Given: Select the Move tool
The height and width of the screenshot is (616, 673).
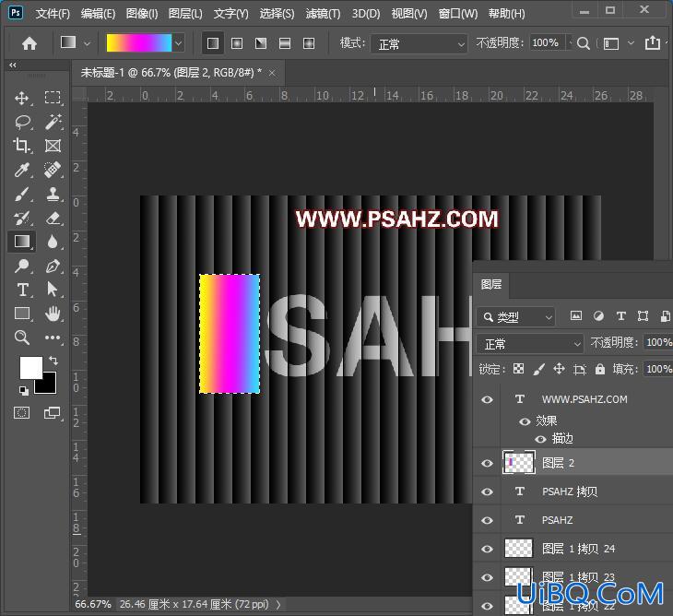Looking at the screenshot, I should pos(21,98).
